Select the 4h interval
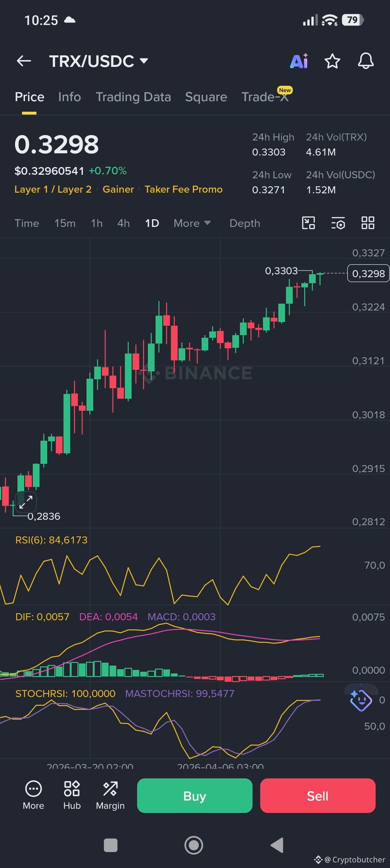Image resolution: width=390 pixels, height=868 pixels. click(123, 223)
